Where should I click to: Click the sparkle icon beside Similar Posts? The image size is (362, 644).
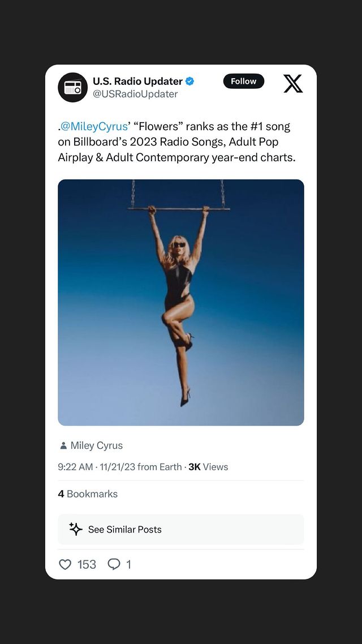pos(76,529)
